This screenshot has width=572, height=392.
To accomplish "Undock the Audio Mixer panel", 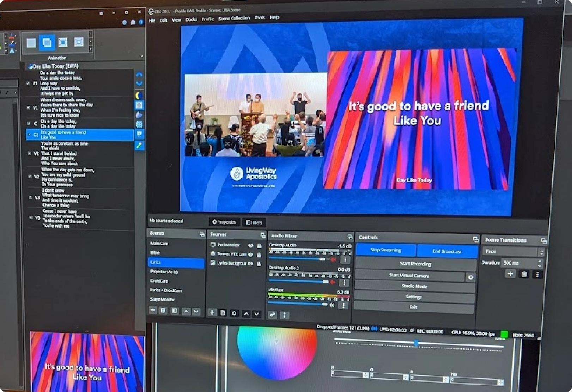I will 350,237.
